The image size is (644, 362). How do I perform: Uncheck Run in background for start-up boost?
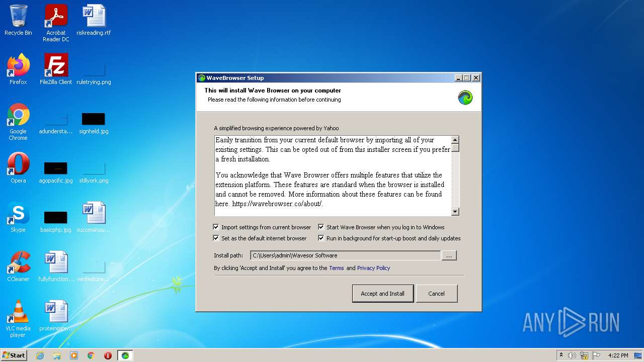(321, 238)
